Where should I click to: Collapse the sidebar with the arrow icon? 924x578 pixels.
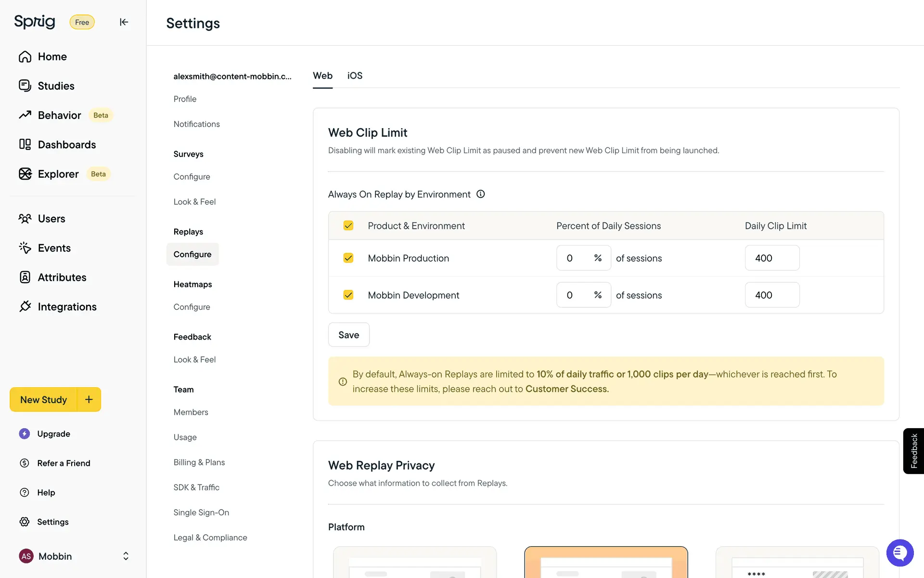pyautogui.click(x=124, y=22)
